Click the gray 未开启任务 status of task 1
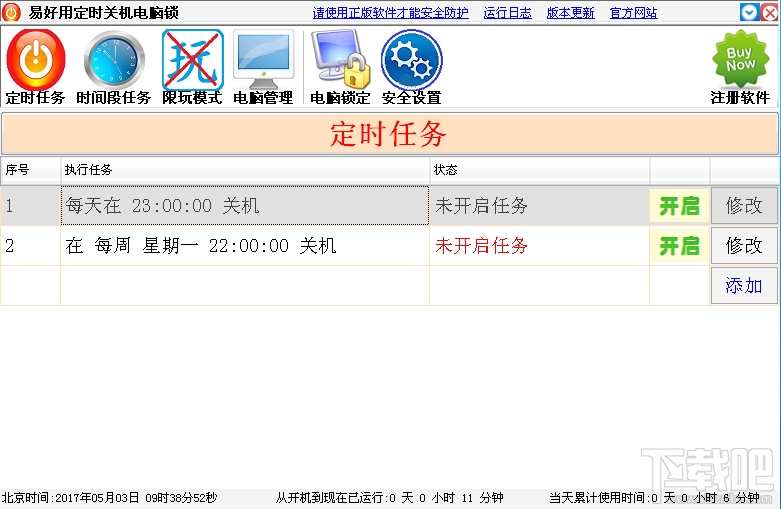 click(481, 206)
